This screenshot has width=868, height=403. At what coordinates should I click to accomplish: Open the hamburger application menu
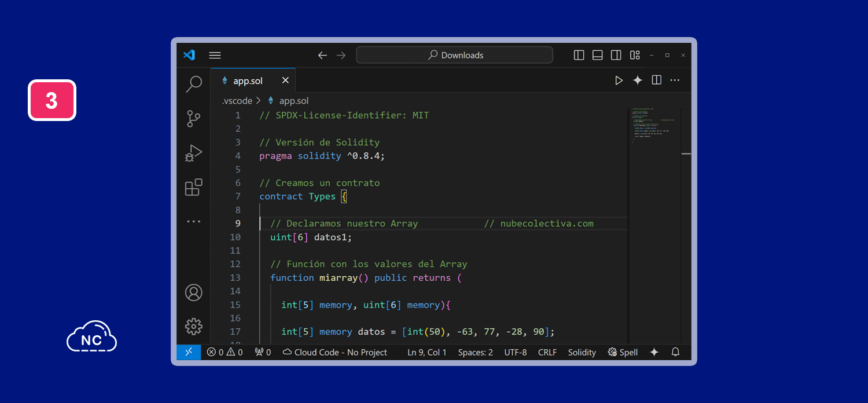(x=215, y=55)
